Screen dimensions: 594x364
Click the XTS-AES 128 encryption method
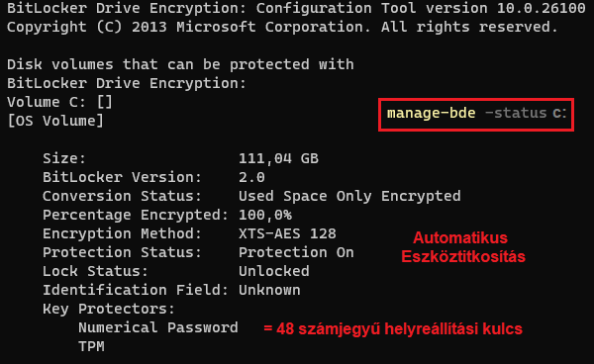click(x=287, y=233)
